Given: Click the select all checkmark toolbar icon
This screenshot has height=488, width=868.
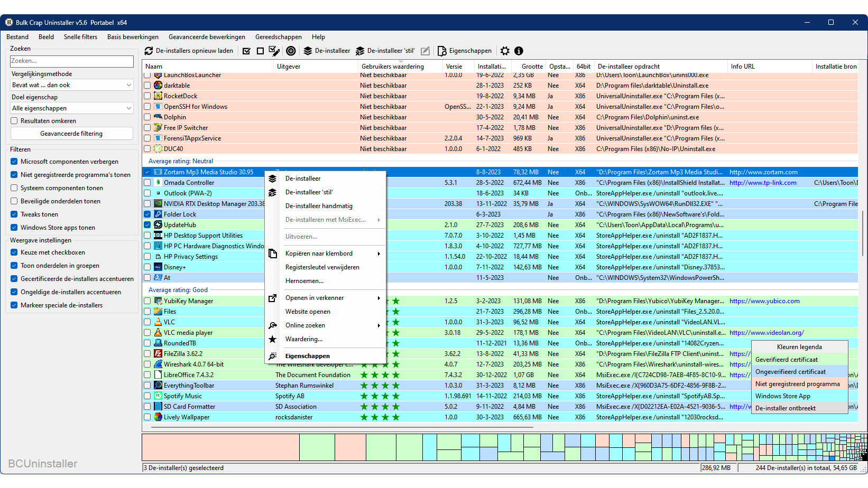Looking at the screenshot, I should [246, 51].
